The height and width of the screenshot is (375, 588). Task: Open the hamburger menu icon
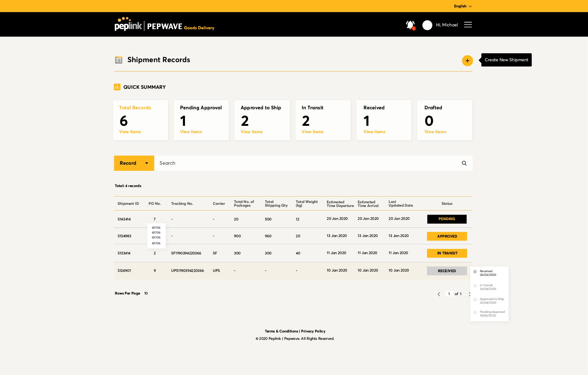(x=468, y=24)
